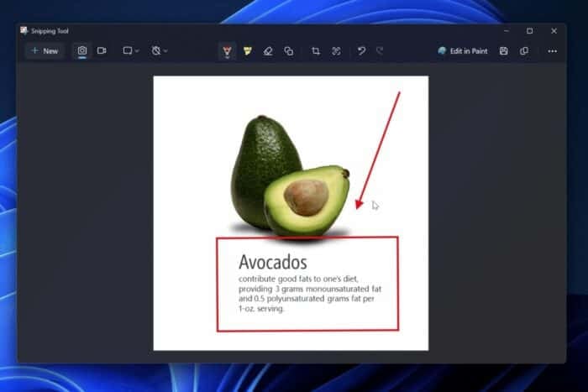Open the delay timer dropdown
The height and width of the screenshot is (392, 588).
(x=160, y=50)
